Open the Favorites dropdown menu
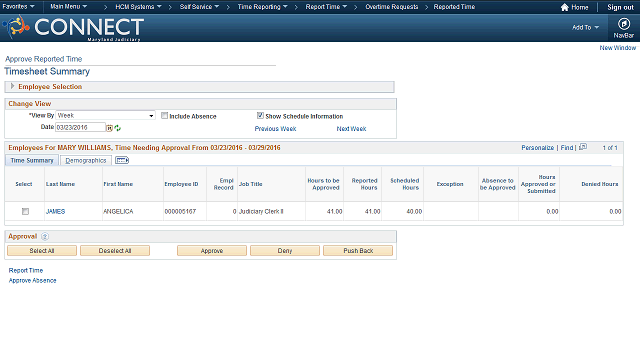640x360 pixels. click(18, 7)
